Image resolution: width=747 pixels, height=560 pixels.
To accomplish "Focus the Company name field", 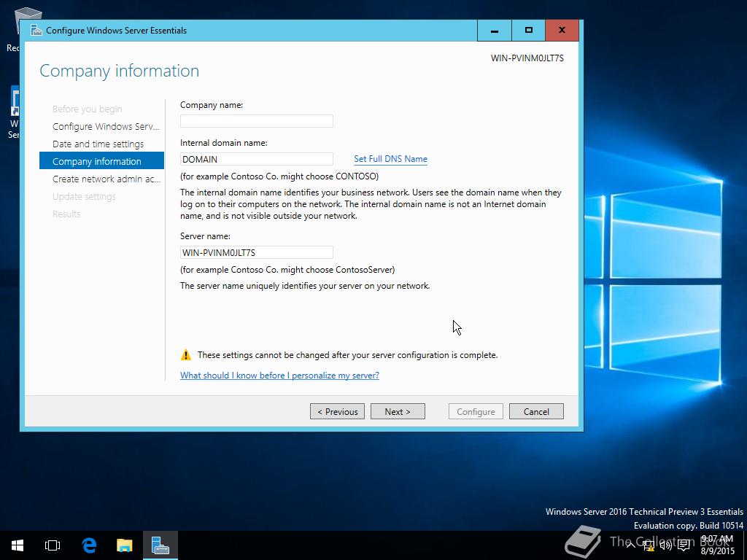I will [x=257, y=121].
